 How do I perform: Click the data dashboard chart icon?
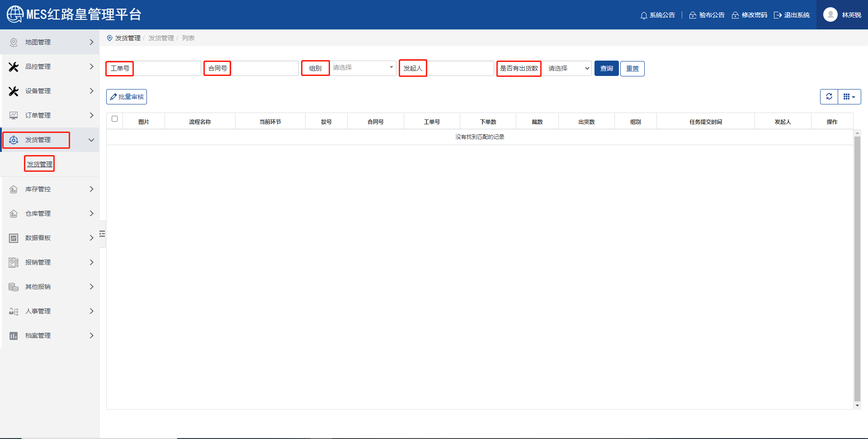(x=14, y=238)
